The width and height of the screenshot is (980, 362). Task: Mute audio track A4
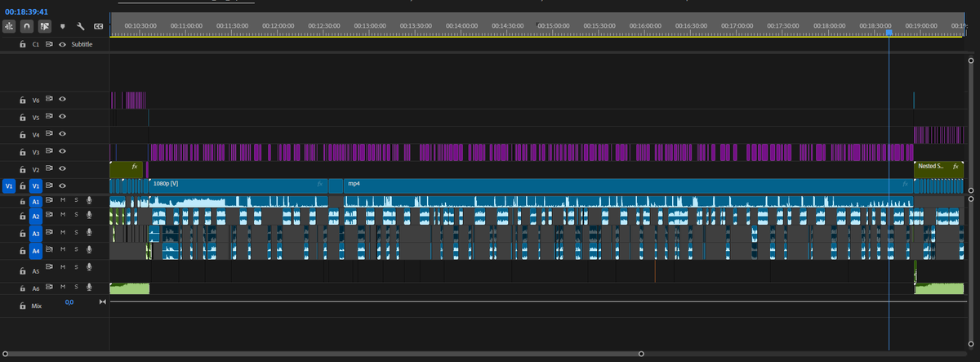[x=62, y=250]
